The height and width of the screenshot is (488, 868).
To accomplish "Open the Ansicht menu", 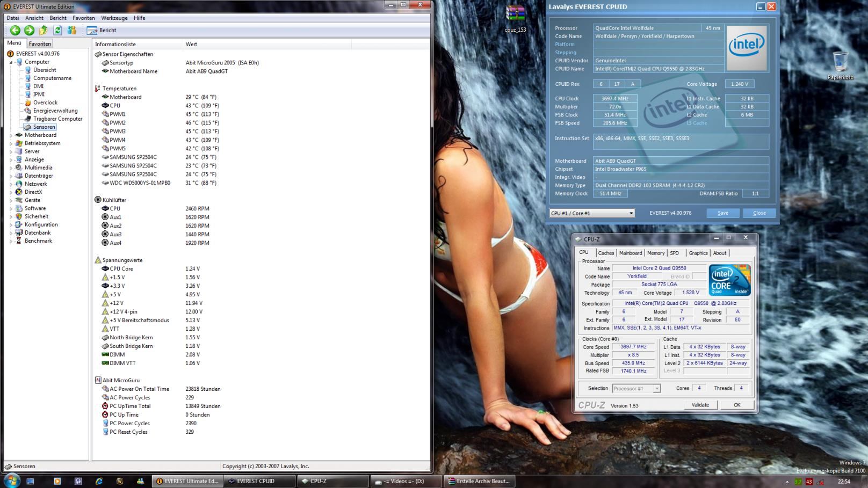I will click(x=34, y=18).
